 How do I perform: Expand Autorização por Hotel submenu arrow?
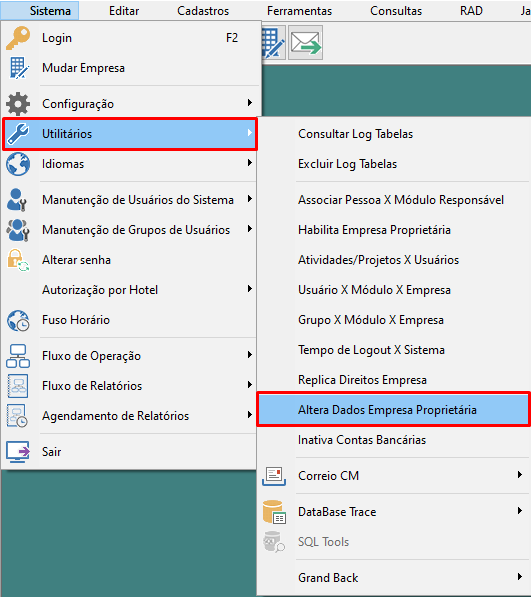pos(249,289)
